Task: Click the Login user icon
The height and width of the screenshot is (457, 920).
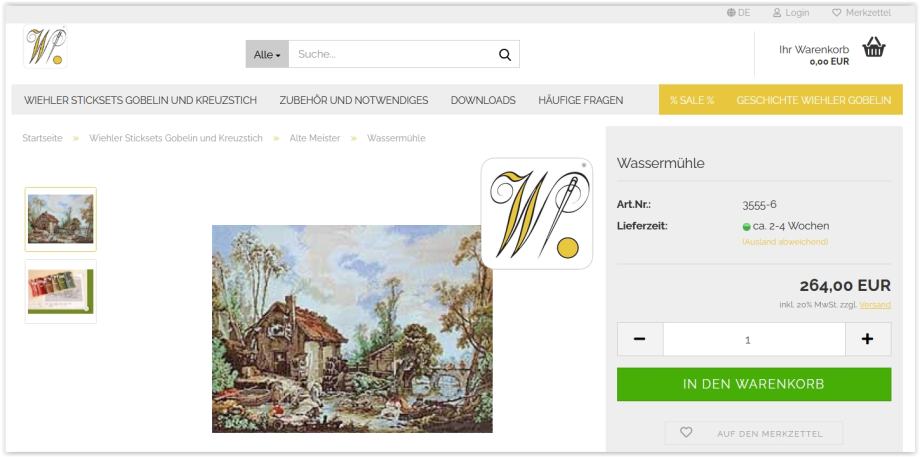Action: pyautogui.click(x=777, y=12)
